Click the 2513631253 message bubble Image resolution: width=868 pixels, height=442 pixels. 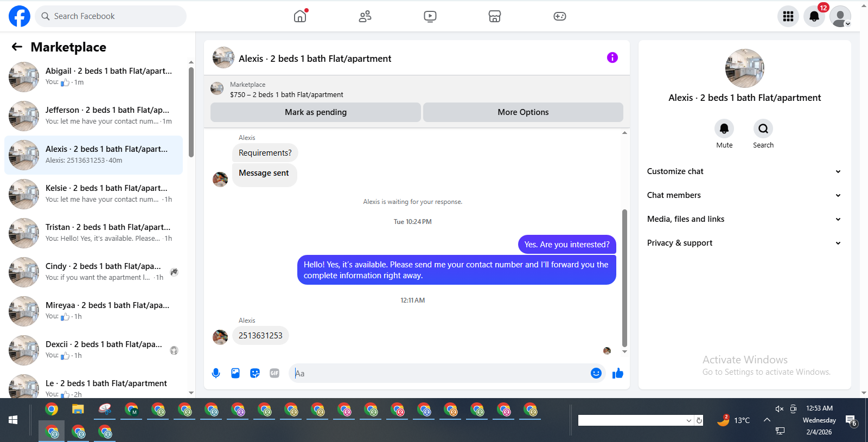(260, 336)
